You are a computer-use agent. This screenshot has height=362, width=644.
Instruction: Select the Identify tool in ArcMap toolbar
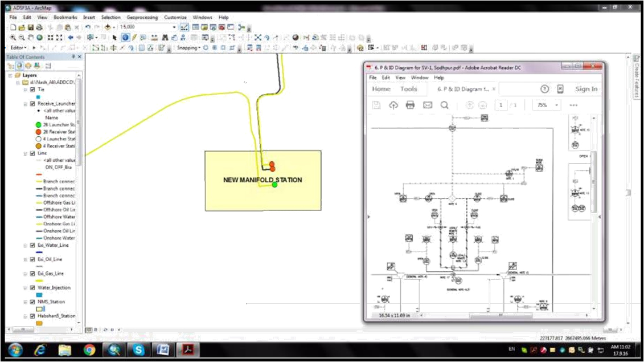(x=125, y=38)
